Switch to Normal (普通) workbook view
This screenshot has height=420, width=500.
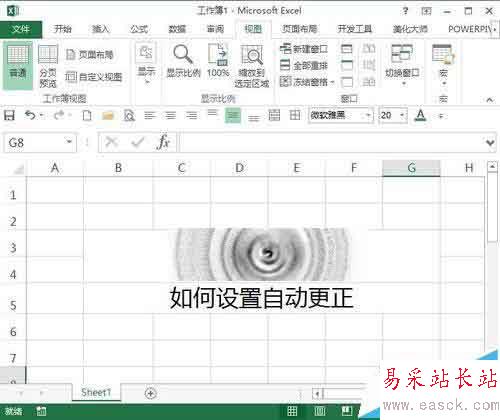click(x=18, y=65)
